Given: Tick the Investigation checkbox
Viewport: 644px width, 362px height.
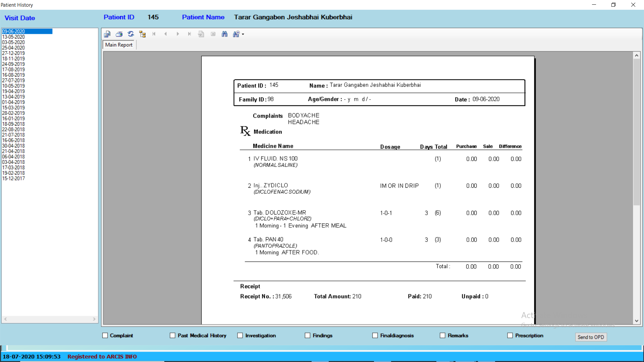Looking at the screenshot, I should click(240, 336).
